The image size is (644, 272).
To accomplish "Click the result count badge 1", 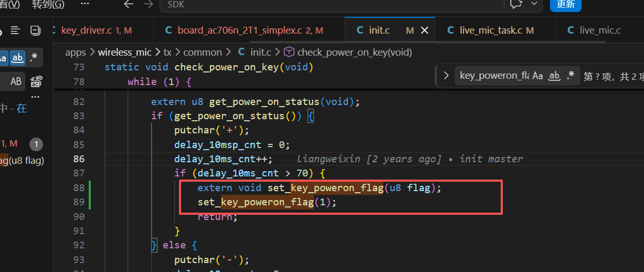I will pos(36,144).
